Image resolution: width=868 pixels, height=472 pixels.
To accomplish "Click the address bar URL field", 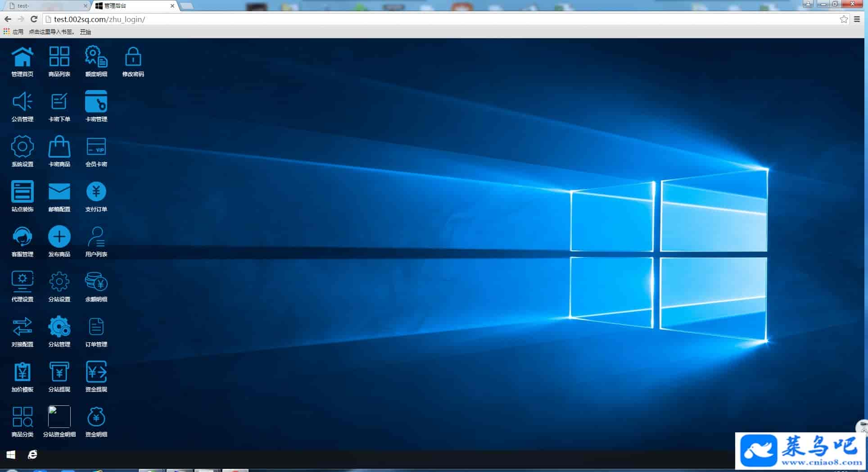I will 441,19.
